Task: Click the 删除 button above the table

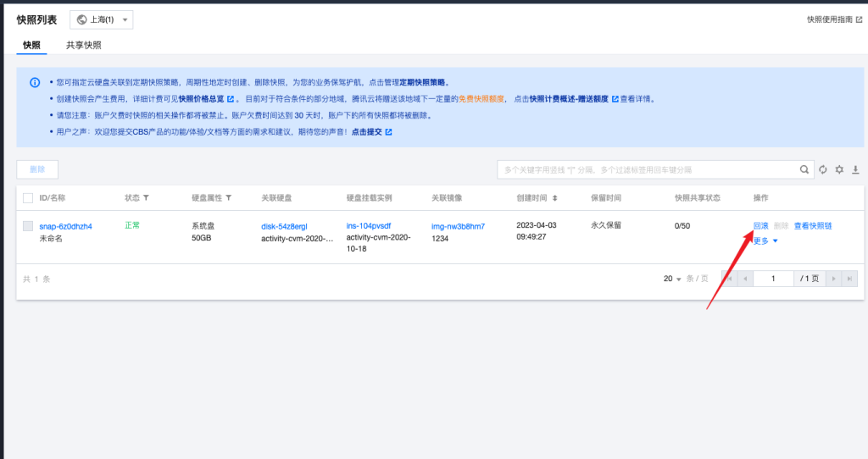Action: click(x=37, y=169)
